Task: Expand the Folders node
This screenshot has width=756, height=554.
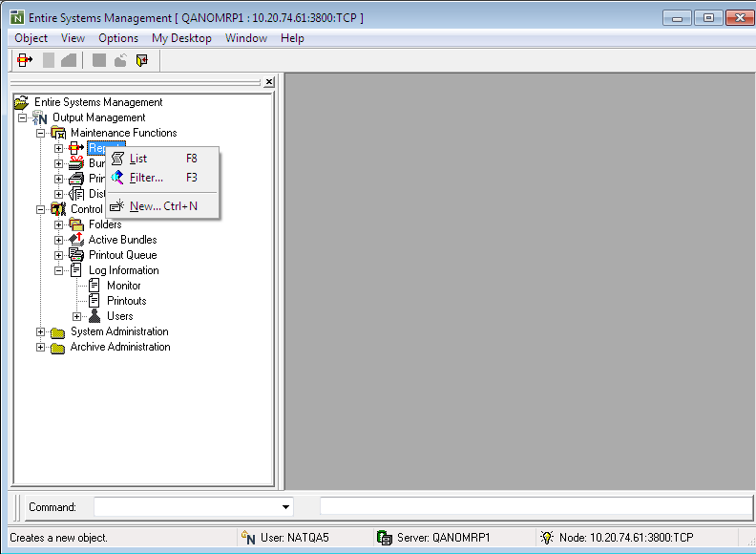Action: tap(58, 224)
